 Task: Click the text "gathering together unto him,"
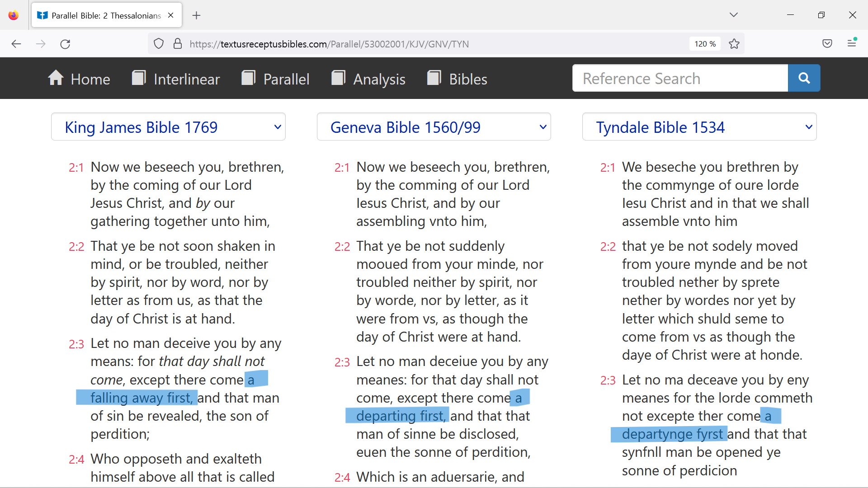[x=180, y=221]
